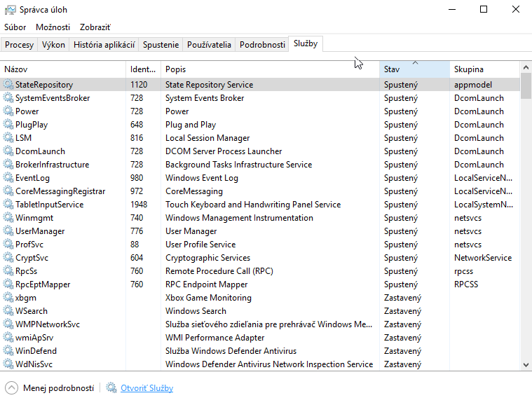Click the Otvoriť Služby link
The height and width of the screenshot is (405, 532).
(x=146, y=388)
